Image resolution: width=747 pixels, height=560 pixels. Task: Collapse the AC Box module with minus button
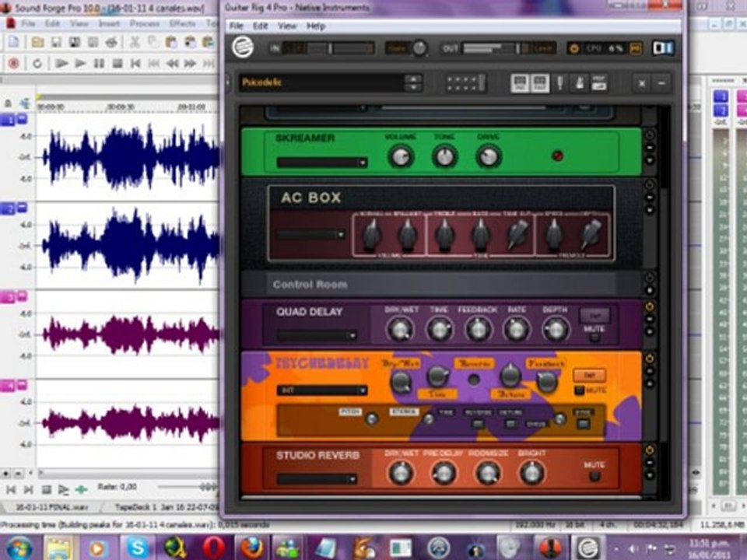[649, 197]
